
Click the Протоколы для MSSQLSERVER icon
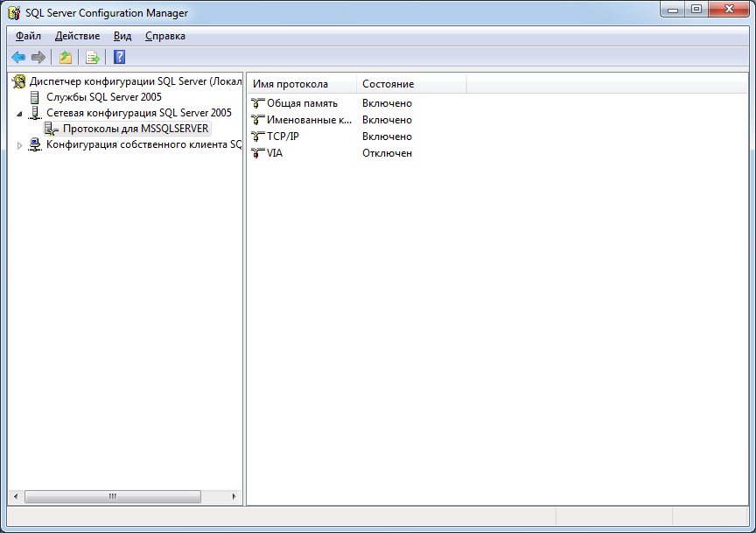coord(51,129)
